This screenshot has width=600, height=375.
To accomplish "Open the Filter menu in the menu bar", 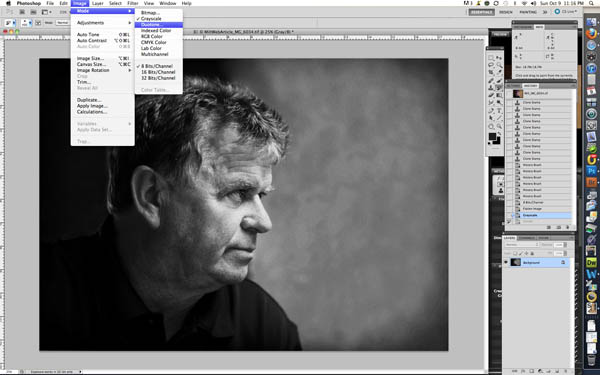I will click(132, 3).
